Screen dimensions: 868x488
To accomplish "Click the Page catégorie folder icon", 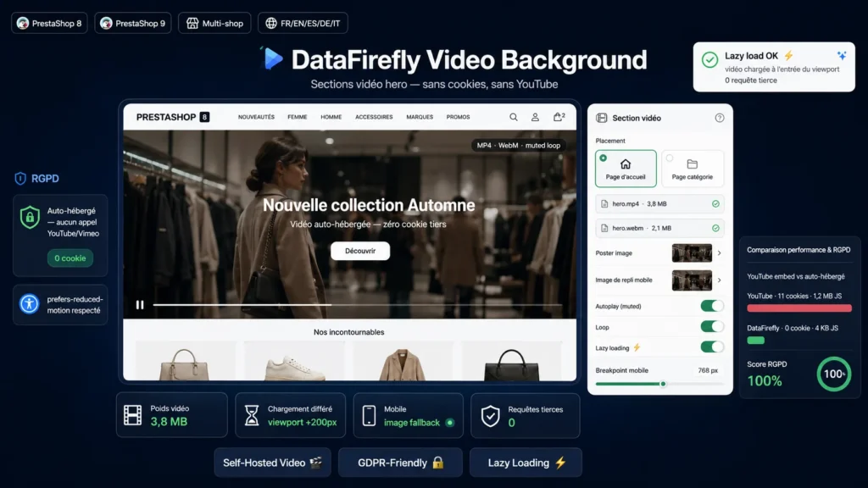I will (x=692, y=164).
